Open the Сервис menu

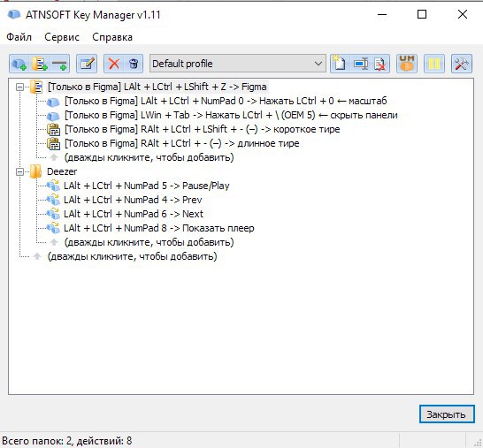[x=62, y=37]
